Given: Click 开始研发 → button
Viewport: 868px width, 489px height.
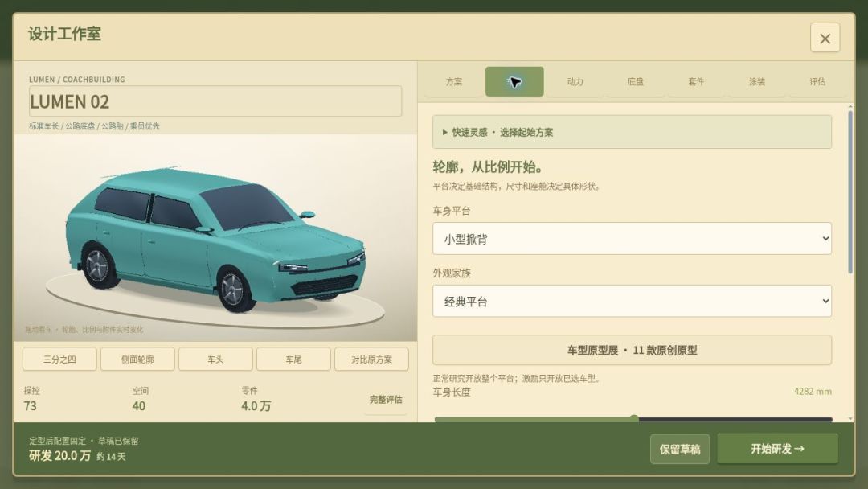Looking at the screenshot, I should (777, 449).
